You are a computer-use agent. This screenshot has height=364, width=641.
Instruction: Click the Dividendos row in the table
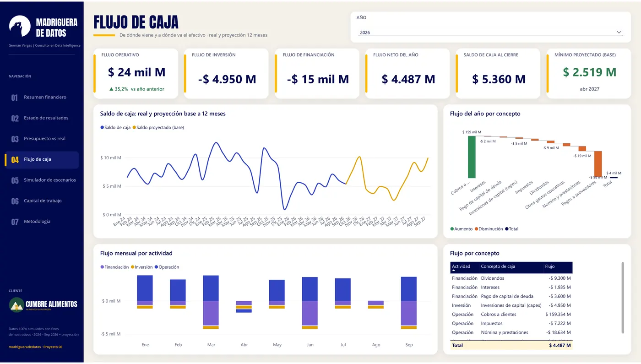click(x=511, y=278)
